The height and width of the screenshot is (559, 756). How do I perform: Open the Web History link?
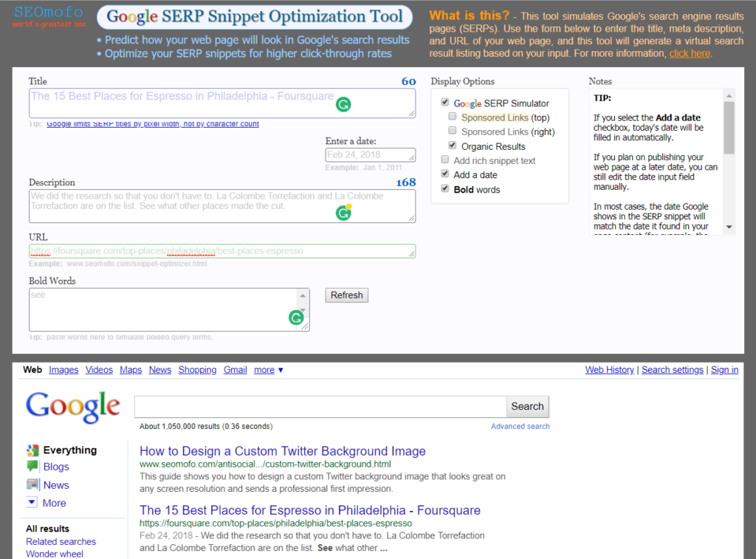[x=609, y=370]
